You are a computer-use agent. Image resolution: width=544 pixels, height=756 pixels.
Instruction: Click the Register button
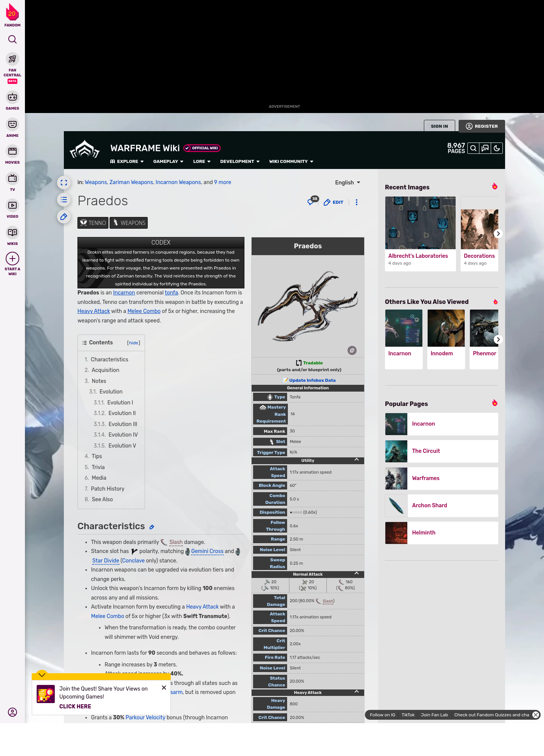click(482, 126)
